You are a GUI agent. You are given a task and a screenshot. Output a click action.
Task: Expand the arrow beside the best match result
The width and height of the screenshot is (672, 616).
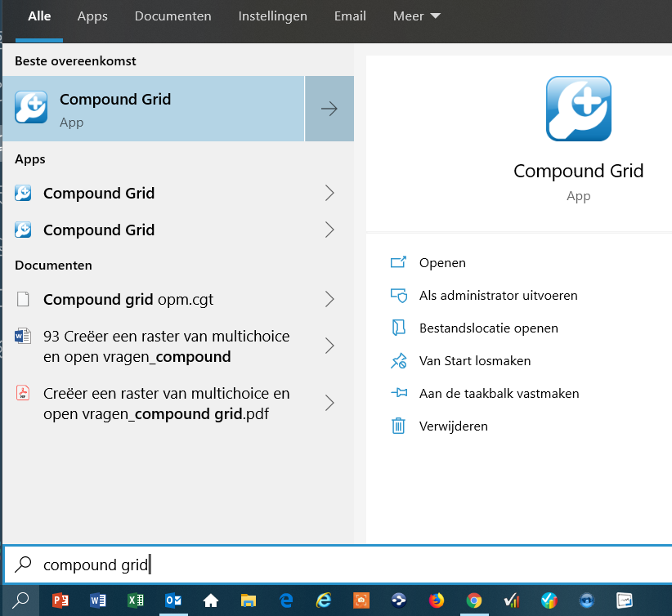[x=329, y=109]
